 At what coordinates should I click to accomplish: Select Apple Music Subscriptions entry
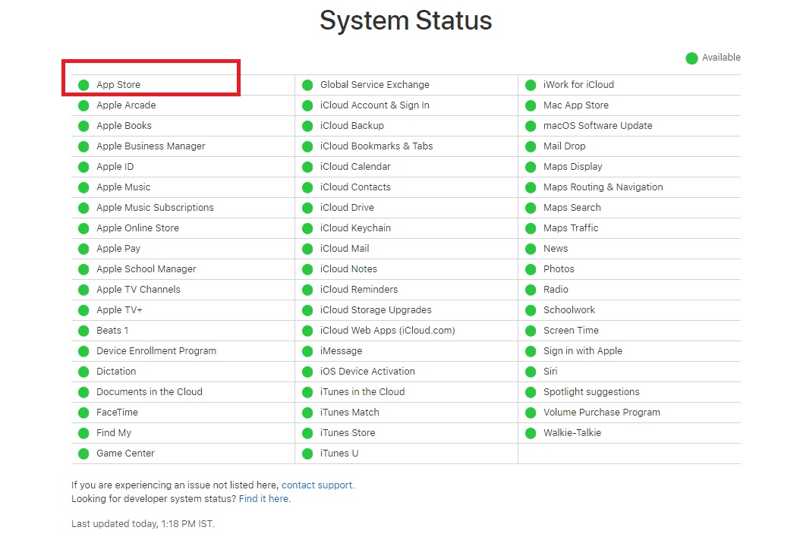155,207
